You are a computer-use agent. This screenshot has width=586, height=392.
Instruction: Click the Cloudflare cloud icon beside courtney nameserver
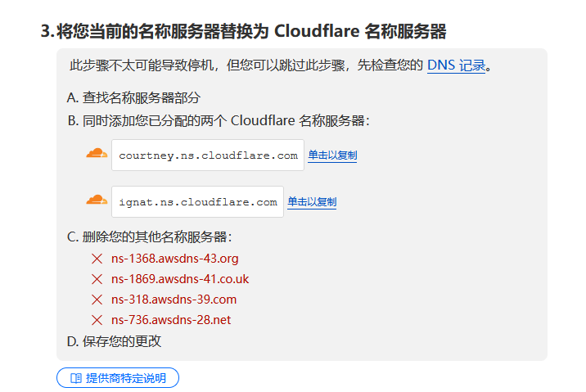[97, 153]
